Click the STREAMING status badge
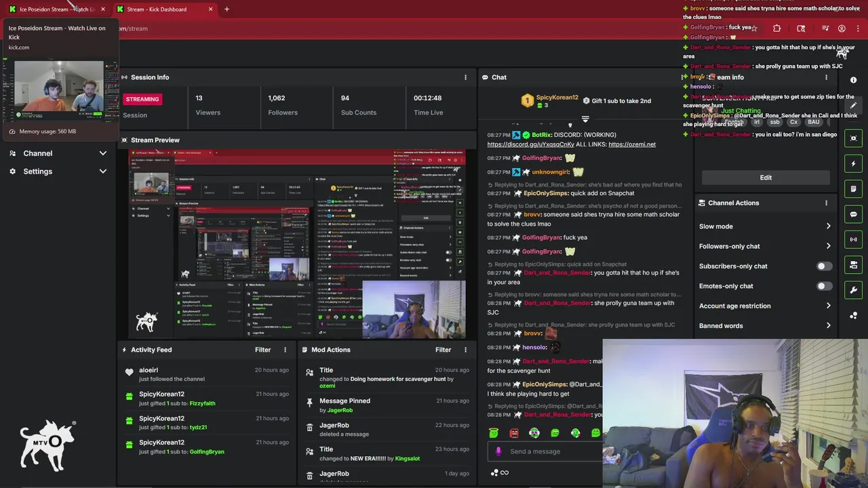Image resolution: width=868 pixels, height=488 pixels. pos(142,99)
